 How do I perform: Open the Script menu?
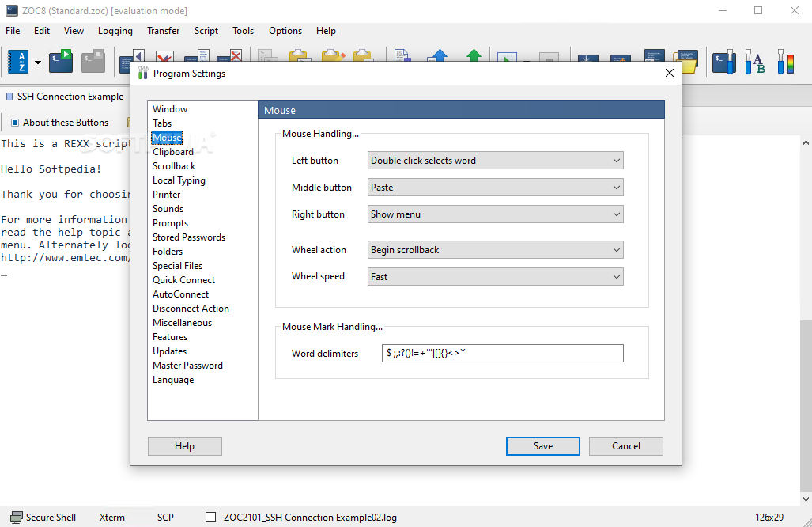[206, 31]
